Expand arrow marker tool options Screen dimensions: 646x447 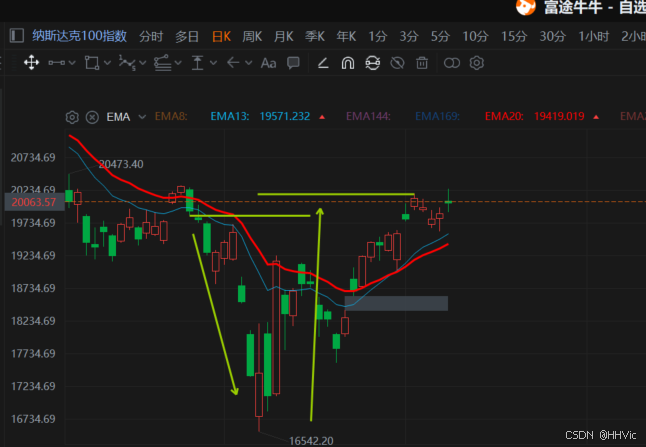coord(248,63)
